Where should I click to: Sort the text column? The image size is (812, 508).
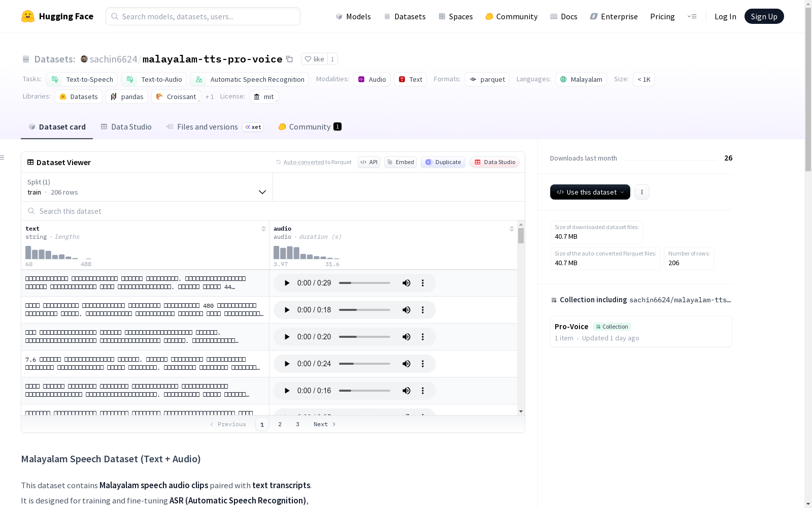263,229
